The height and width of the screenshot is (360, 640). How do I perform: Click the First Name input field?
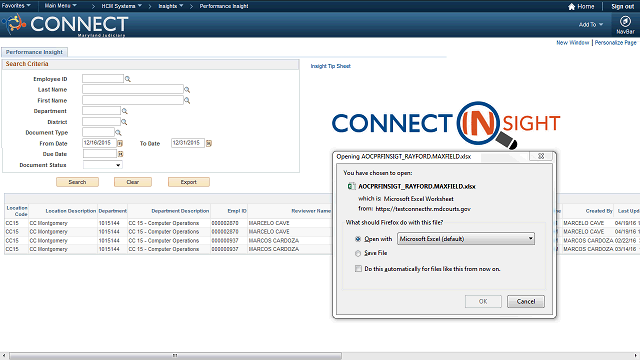click(x=133, y=100)
